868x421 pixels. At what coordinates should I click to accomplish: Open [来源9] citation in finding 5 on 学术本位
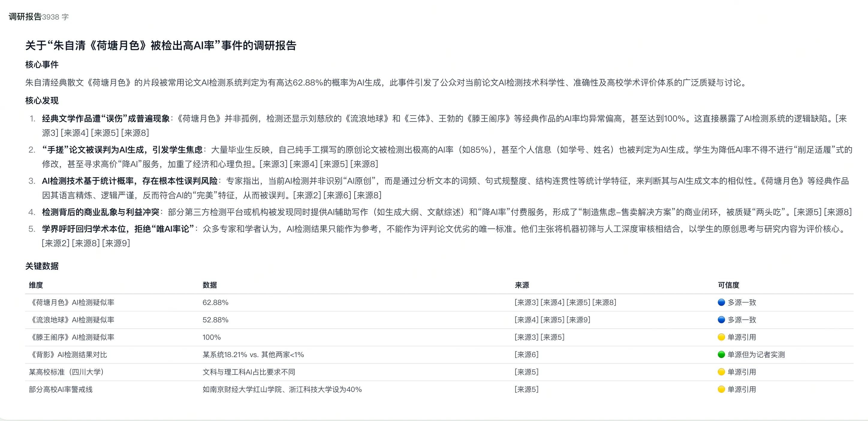pos(116,243)
